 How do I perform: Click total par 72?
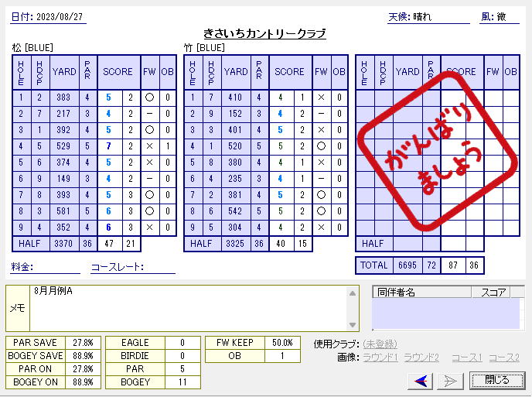431,265
